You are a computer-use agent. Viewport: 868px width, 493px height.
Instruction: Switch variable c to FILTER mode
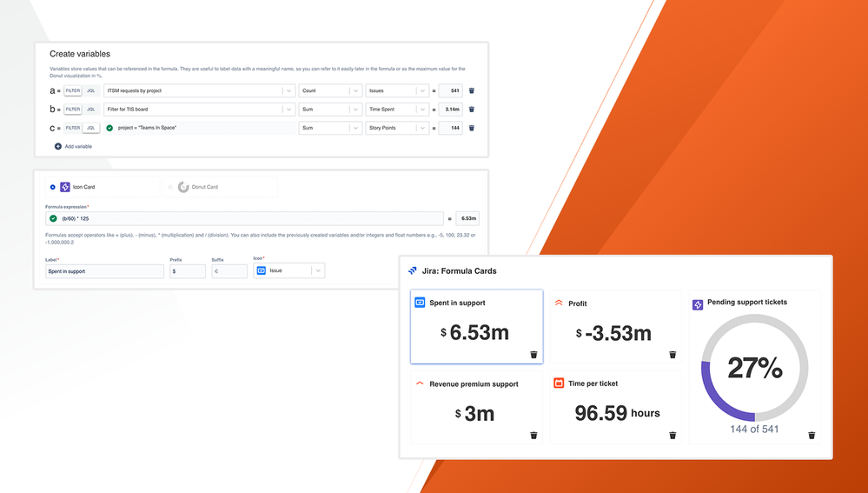(x=72, y=128)
